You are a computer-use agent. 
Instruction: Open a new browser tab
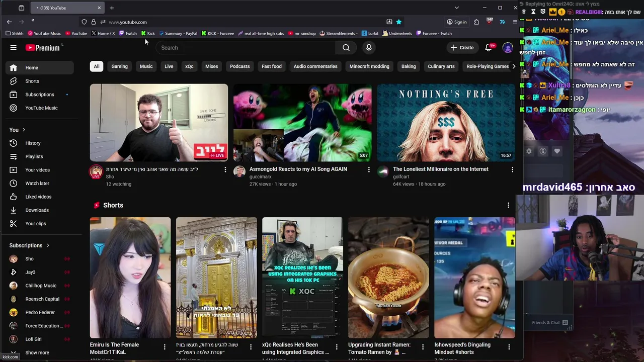[x=112, y=8]
